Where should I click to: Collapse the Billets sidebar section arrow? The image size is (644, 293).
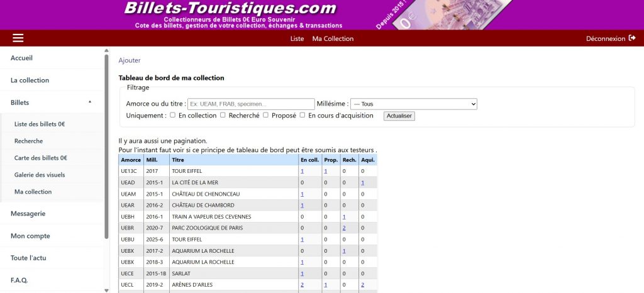coord(89,102)
